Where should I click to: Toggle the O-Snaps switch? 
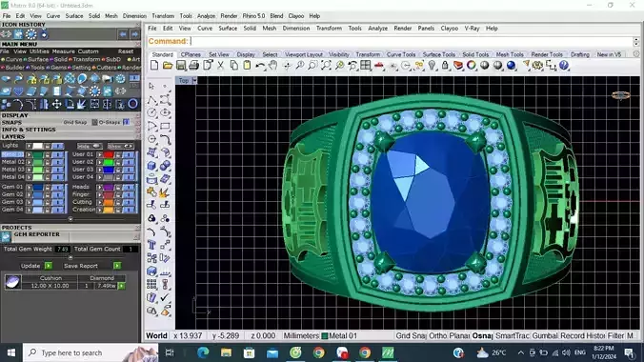[x=126, y=122]
